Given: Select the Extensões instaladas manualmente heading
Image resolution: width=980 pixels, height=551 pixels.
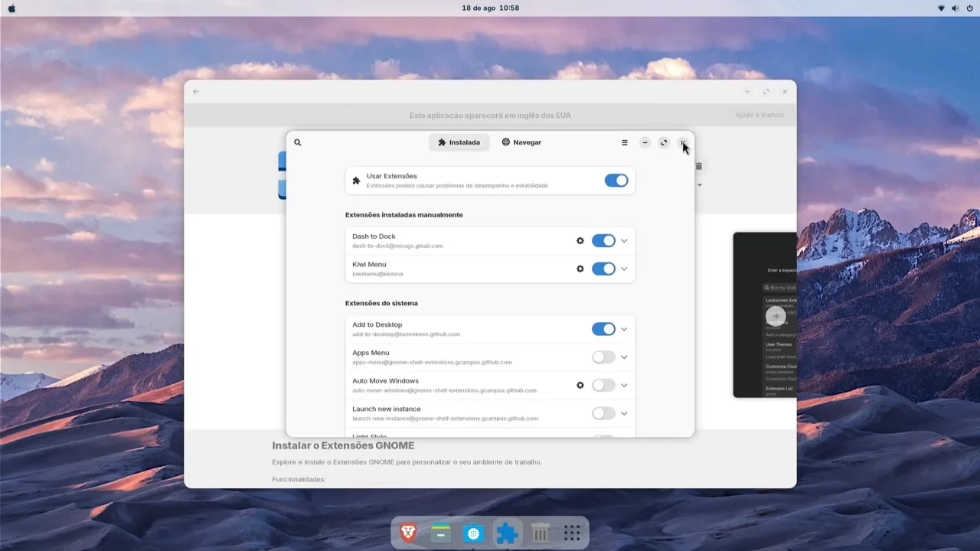Looking at the screenshot, I should tap(404, 215).
